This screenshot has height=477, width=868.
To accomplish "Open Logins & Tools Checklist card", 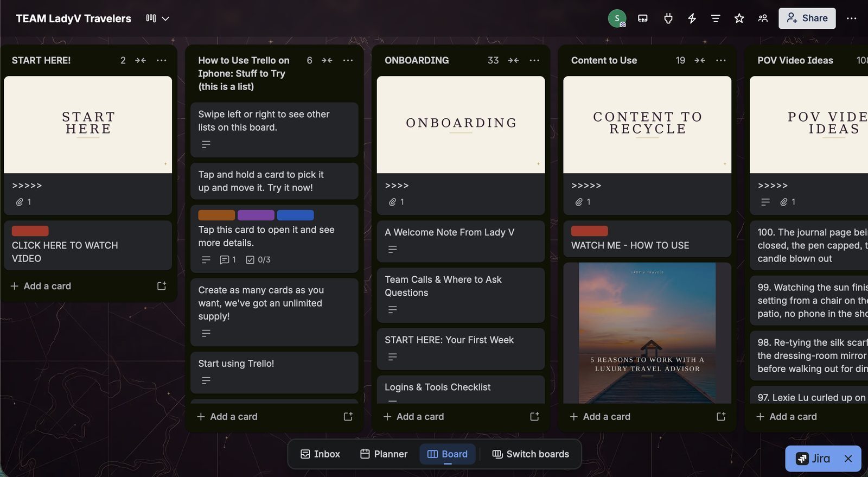I will pos(461,389).
